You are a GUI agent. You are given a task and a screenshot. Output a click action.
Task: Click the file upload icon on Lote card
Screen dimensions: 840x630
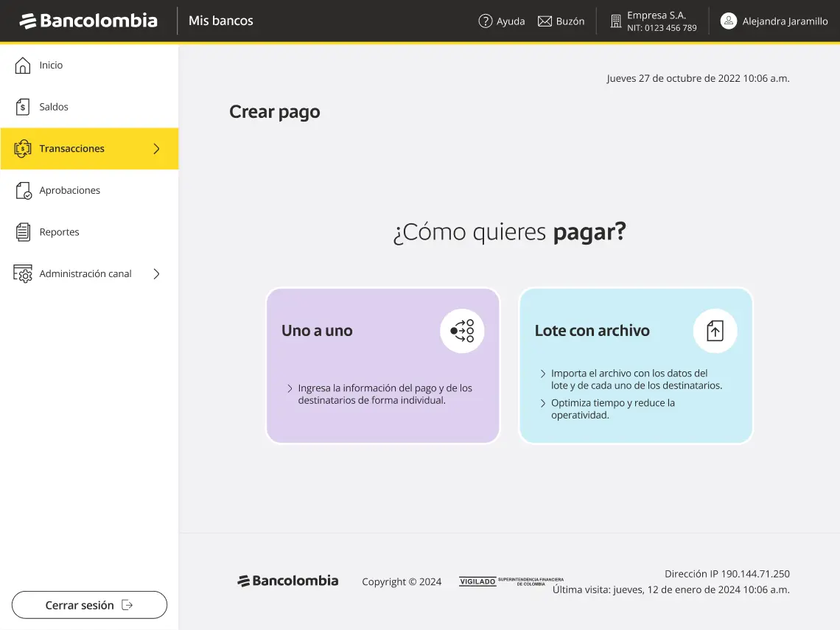coord(715,331)
